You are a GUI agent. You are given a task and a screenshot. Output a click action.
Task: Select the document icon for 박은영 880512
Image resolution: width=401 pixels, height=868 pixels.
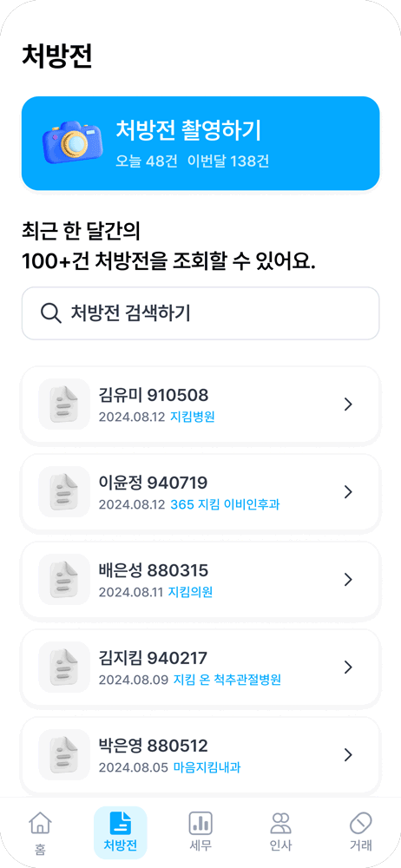tap(64, 754)
